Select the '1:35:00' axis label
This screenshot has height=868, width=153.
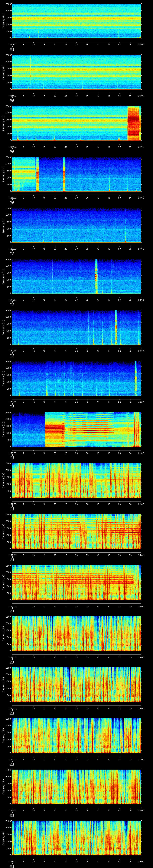[x=12, y=708]
